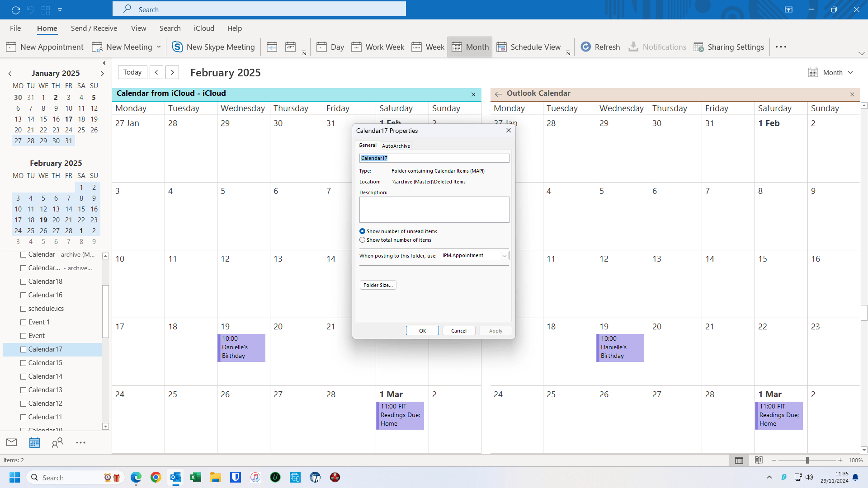Open the Send / Receive tab
Image resolution: width=868 pixels, height=488 pixels.
click(x=94, y=28)
